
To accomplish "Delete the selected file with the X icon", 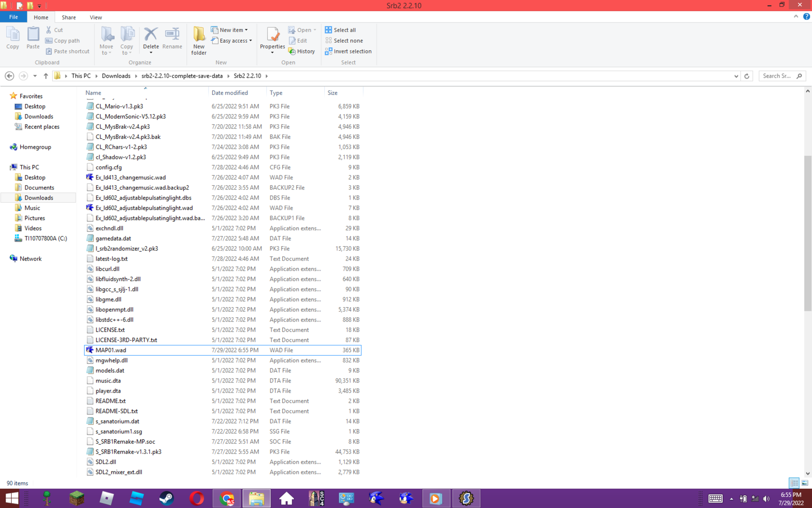I will [x=151, y=38].
